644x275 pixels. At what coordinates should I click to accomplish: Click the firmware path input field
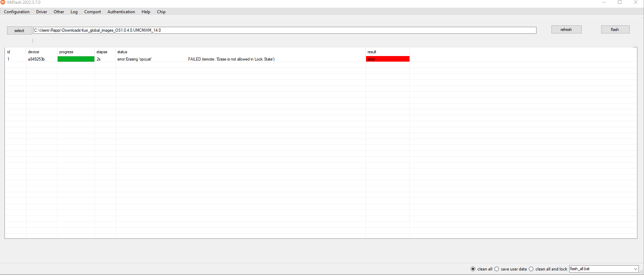pyautogui.click(x=284, y=30)
